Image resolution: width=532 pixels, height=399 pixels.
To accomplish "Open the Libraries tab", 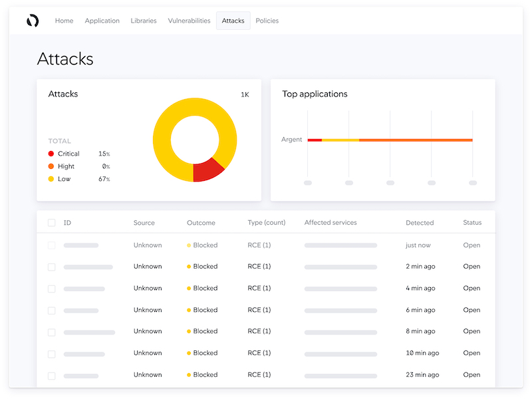I will [x=144, y=21].
